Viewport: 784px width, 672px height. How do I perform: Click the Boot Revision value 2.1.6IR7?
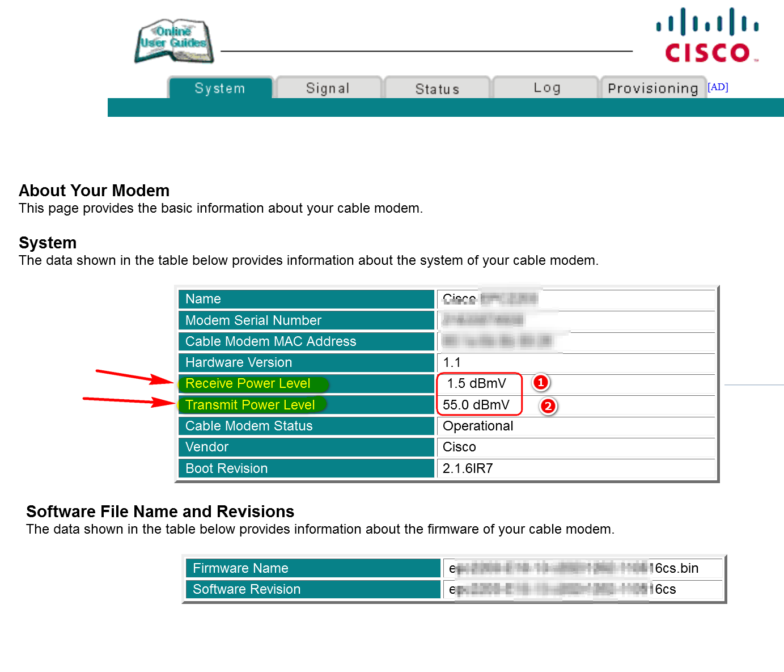468,468
